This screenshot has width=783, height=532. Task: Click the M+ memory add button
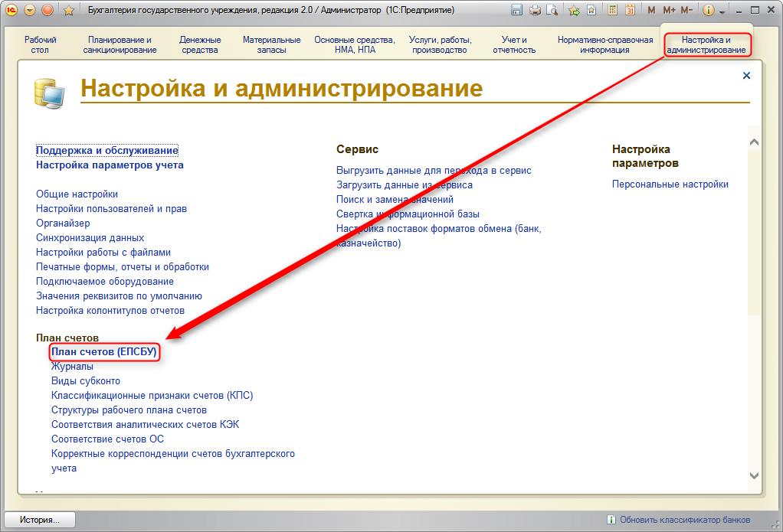click(669, 10)
